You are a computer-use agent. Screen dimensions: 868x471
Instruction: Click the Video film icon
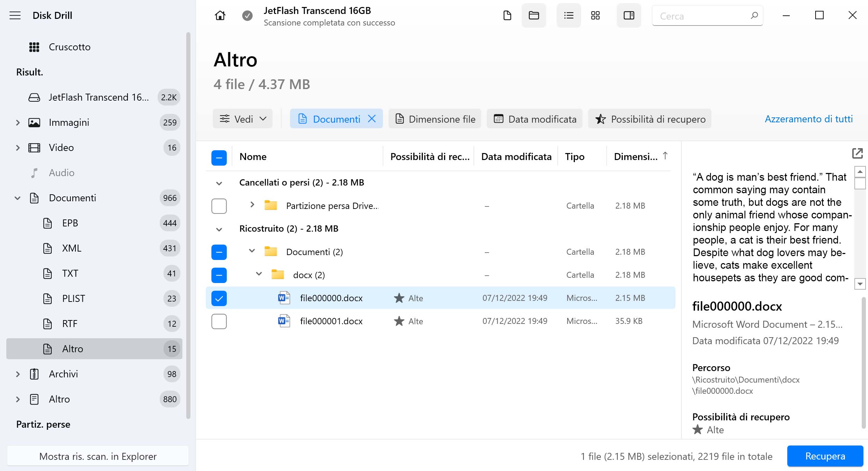(34, 148)
